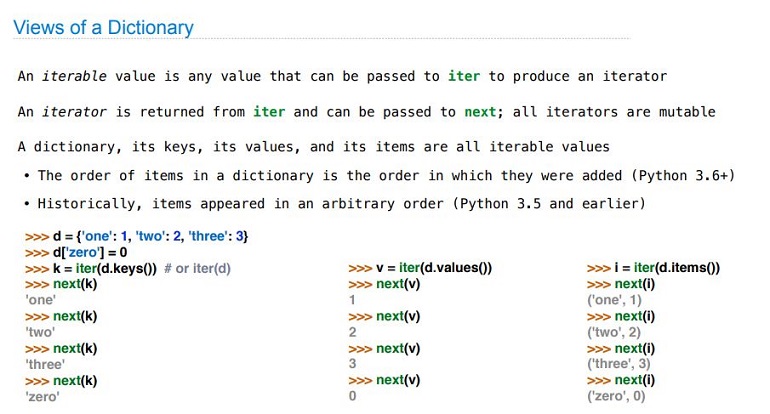The width and height of the screenshot is (770, 414).
Task: Click the italic word 'iterator'
Action: pos(74,112)
